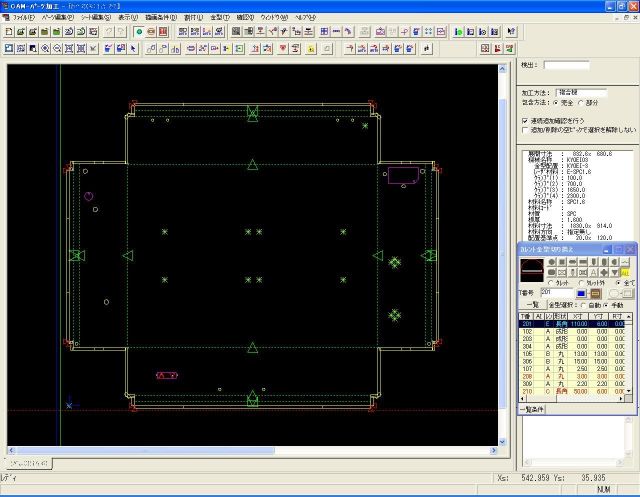This screenshot has width=640, height=497.
Task: Click the T番 column header
Action: [x=526, y=316]
